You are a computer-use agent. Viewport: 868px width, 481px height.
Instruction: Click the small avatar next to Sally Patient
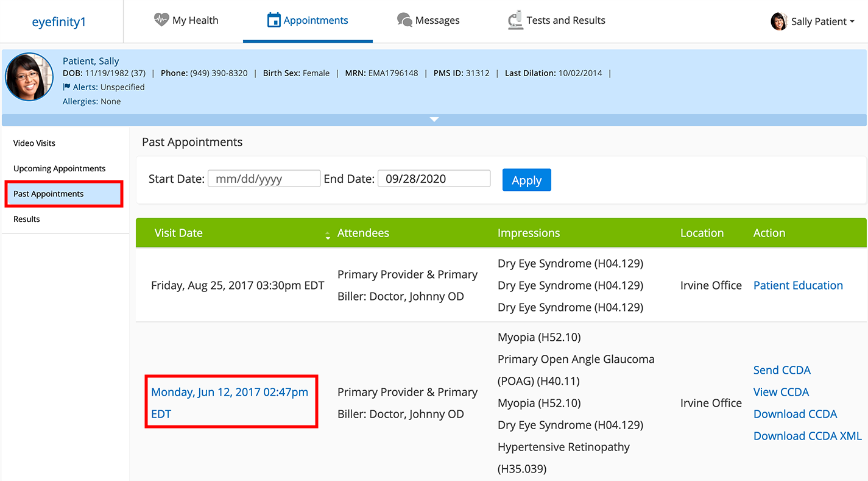[779, 21]
